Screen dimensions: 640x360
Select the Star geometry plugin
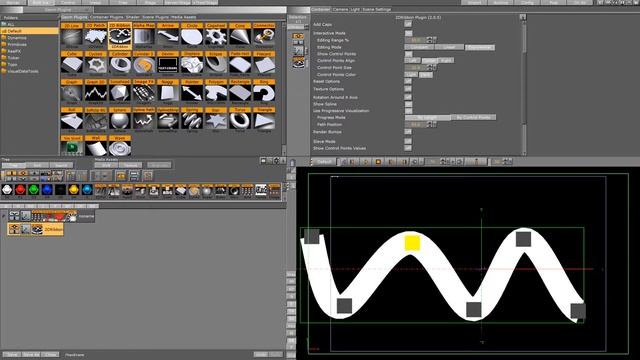216,121
